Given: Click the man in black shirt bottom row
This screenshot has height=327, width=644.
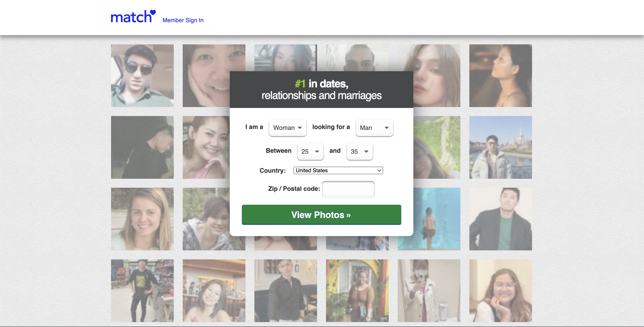Looking at the screenshot, I should pyautogui.click(x=286, y=290).
